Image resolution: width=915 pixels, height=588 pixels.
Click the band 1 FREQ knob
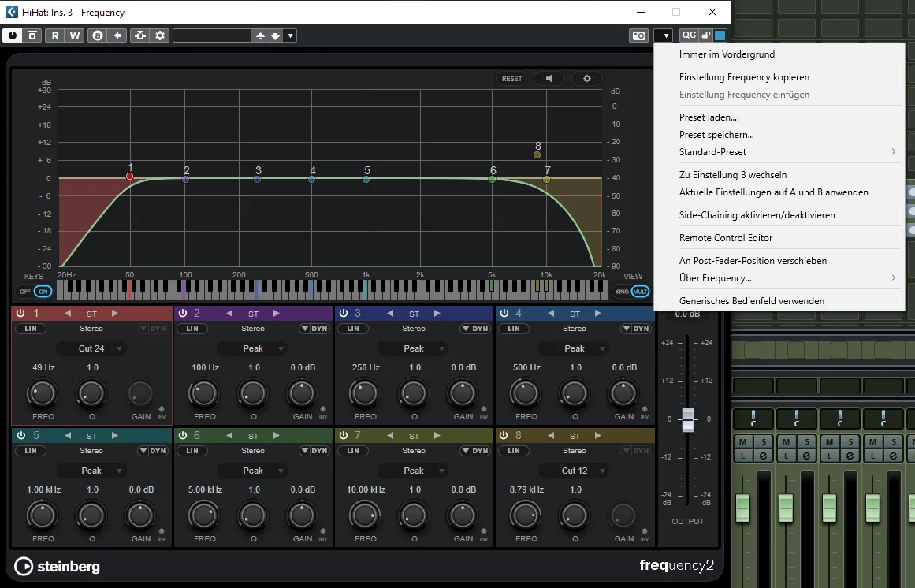[42, 393]
